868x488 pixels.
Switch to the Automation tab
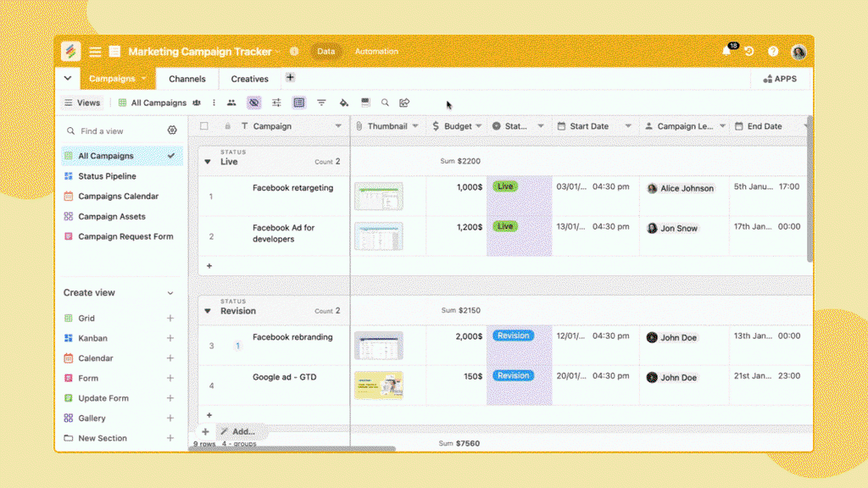tap(376, 51)
